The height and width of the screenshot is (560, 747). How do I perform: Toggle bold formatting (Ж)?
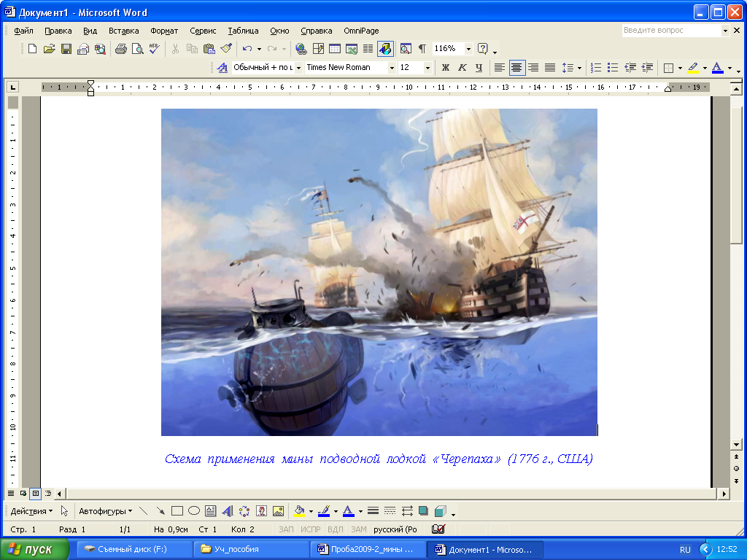pos(446,68)
